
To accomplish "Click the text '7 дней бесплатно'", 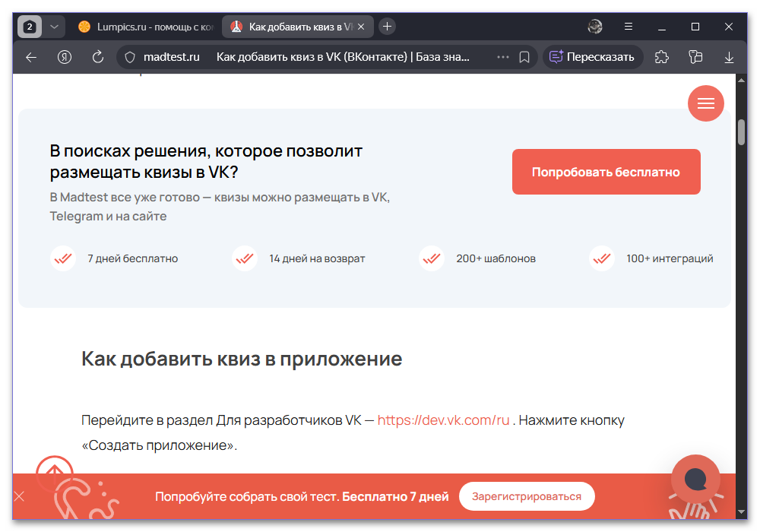I will tap(133, 258).
